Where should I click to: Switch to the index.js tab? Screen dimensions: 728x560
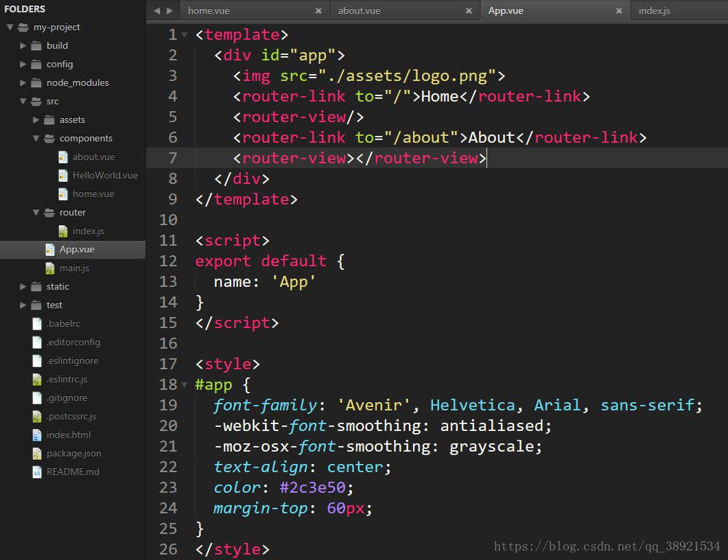pyautogui.click(x=654, y=11)
